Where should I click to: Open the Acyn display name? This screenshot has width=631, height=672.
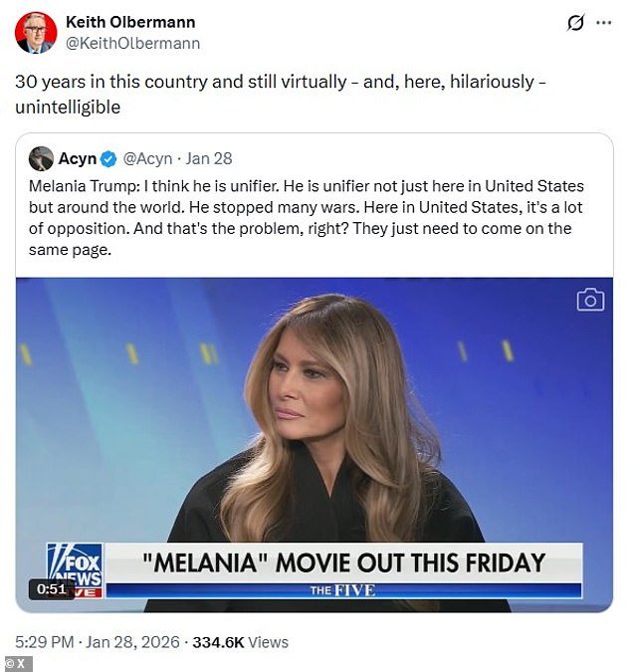tap(78, 159)
